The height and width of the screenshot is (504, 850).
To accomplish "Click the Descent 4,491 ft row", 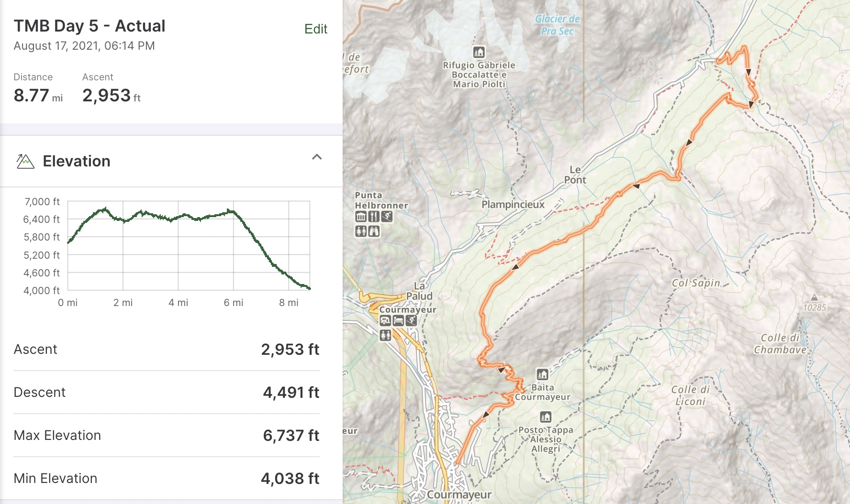I will click(x=166, y=392).
